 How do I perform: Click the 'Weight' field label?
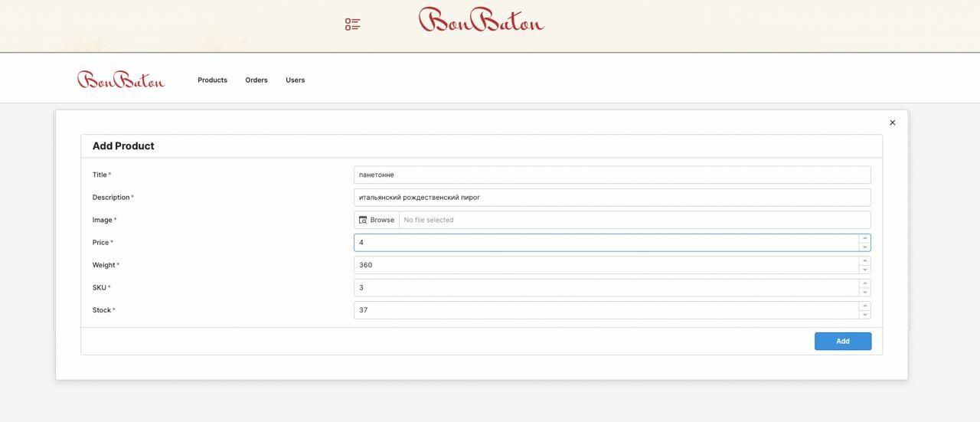click(104, 265)
